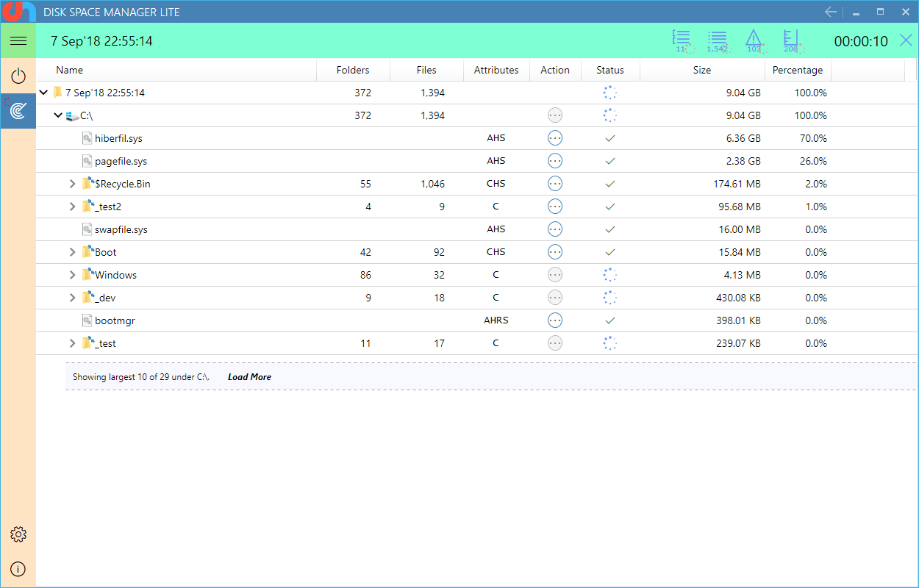This screenshot has height=588, width=919.
Task: Close the scan with the X icon
Action: pos(906,40)
